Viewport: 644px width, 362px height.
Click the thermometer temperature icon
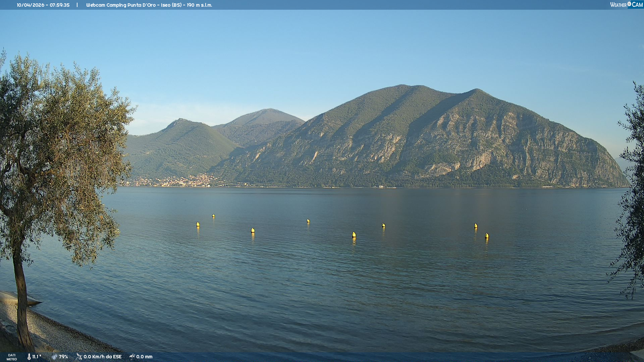(29, 357)
